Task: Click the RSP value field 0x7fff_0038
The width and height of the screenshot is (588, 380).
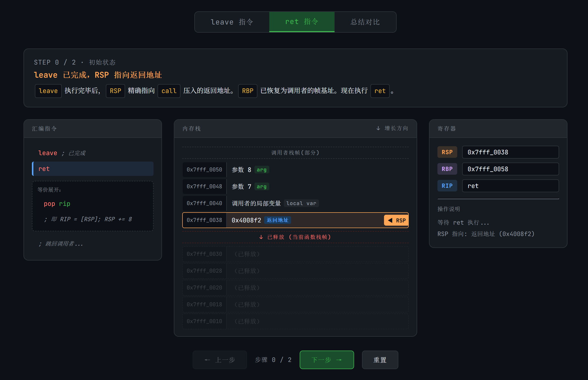Action: (x=510, y=152)
